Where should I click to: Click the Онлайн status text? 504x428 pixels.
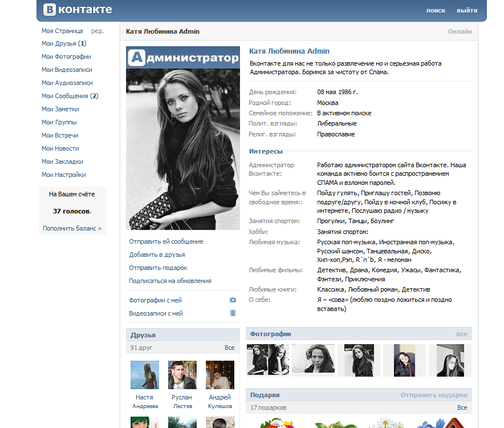(460, 31)
